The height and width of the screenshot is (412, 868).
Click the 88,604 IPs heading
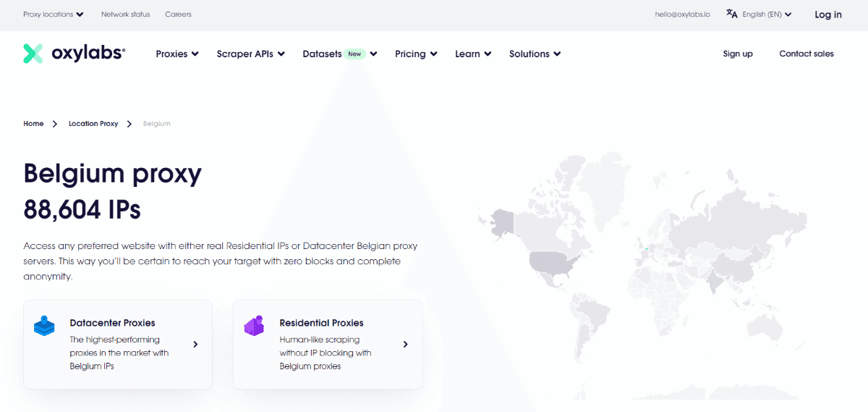point(82,210)
